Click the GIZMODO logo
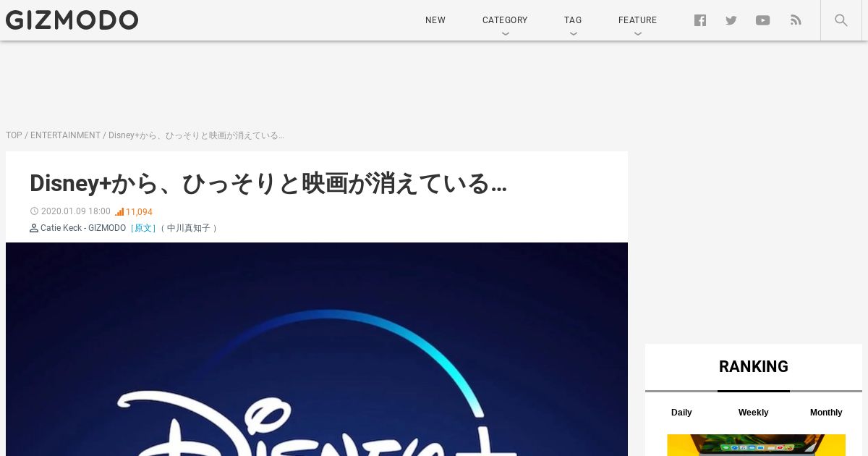 72,20
